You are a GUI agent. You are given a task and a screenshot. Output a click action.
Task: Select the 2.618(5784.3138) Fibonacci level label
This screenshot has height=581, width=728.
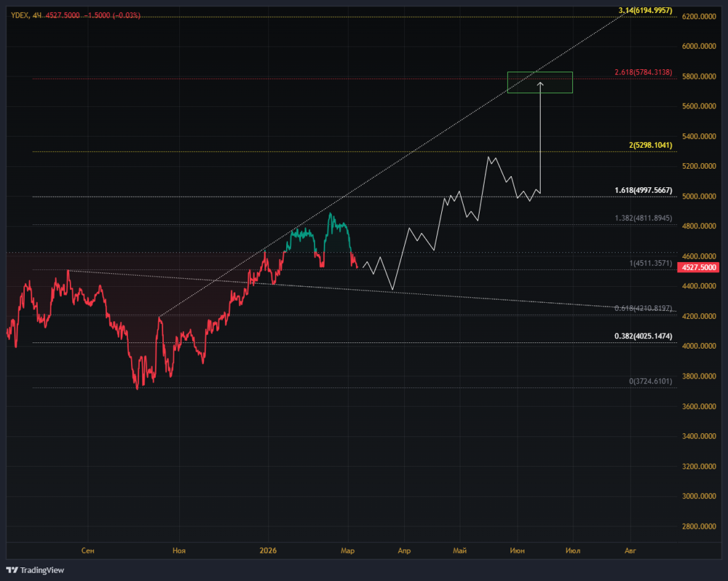pos(643,72)
